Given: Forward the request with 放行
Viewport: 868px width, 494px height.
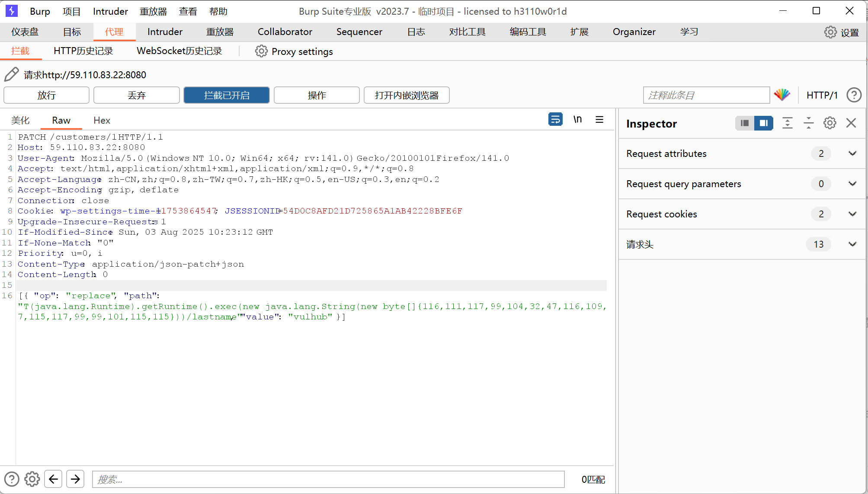Looking at the screenshot, I should point(47,95).
